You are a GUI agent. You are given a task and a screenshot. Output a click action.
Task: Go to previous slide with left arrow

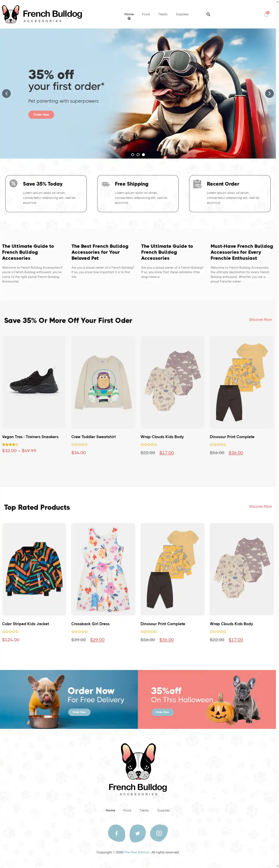6,94
